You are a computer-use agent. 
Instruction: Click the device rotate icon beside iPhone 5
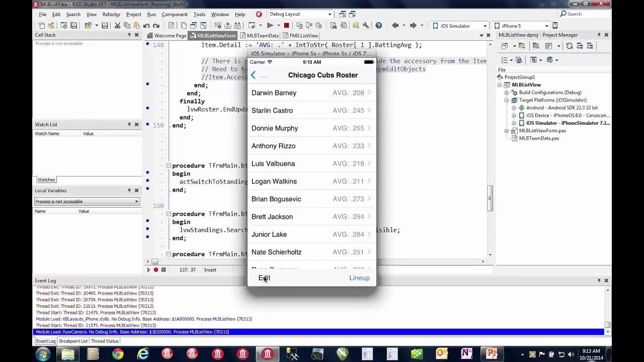tap(555, 25)
